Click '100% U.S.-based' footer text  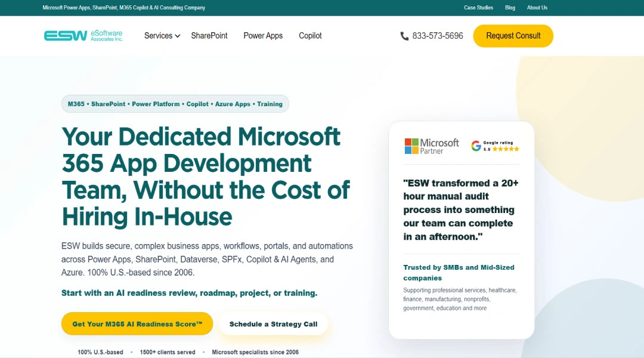point(100,352)
